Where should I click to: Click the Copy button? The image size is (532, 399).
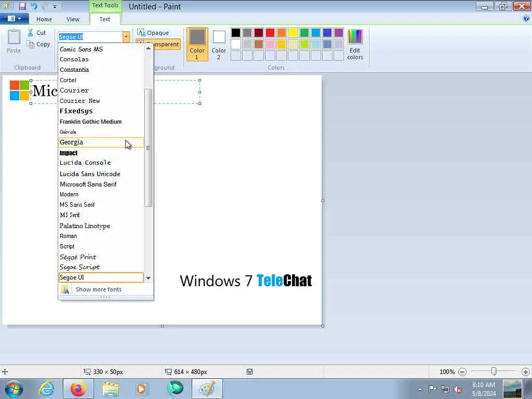point(38,45)
